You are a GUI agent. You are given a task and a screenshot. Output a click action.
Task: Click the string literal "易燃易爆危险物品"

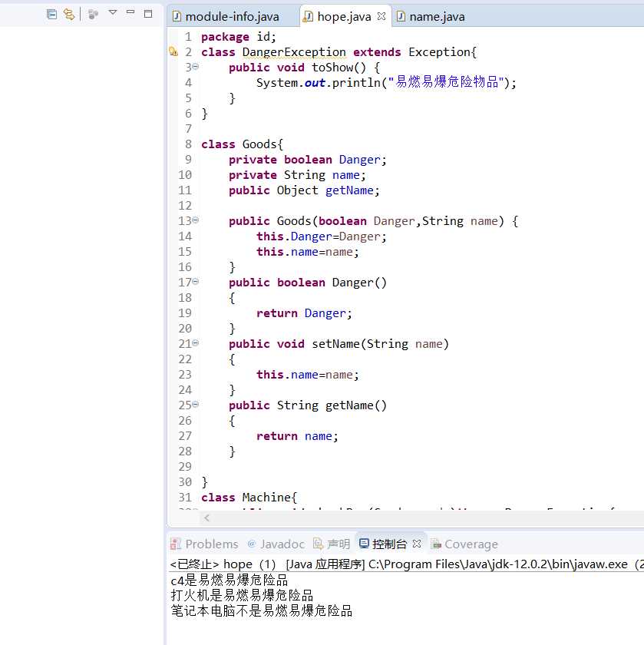tap(446, 83)
